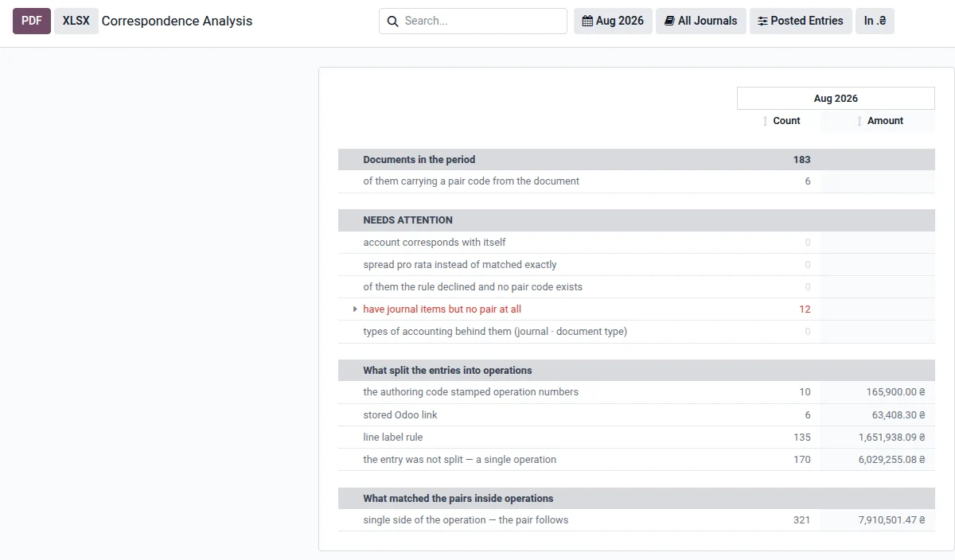This screenshot has height=560, width=955.
Task: Click the count 321 in the last row
Action: [x=802, y=520]
